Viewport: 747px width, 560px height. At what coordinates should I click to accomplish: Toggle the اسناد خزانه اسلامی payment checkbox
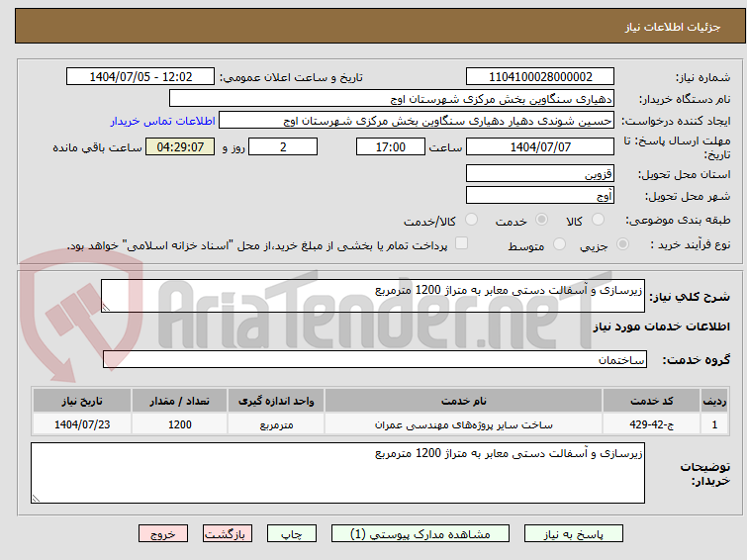pyautogui.click(x=461, y=243)
